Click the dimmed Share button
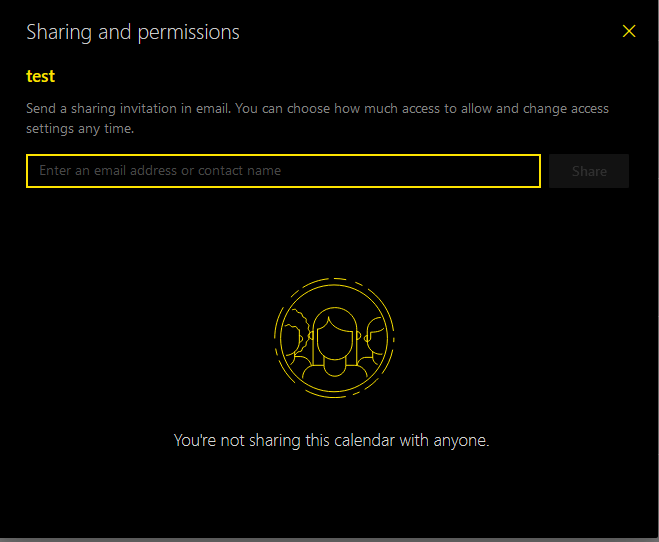Screen dimensions: 659x542 click(589, 171)
